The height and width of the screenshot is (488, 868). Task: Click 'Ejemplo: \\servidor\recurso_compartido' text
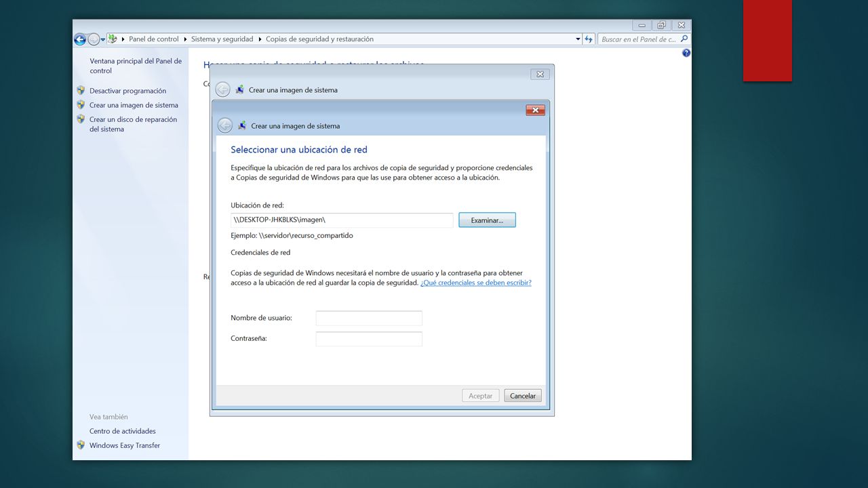[x=292, y=236]
